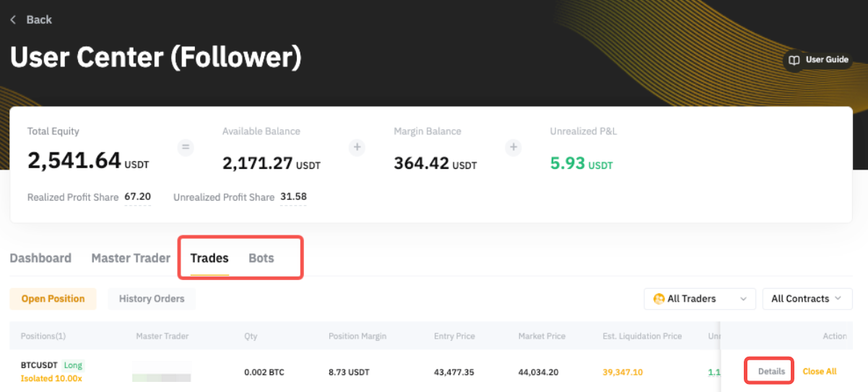868x392 pixels.
Task: Switch to the Dashboard tab
Action: coord(40,258)
